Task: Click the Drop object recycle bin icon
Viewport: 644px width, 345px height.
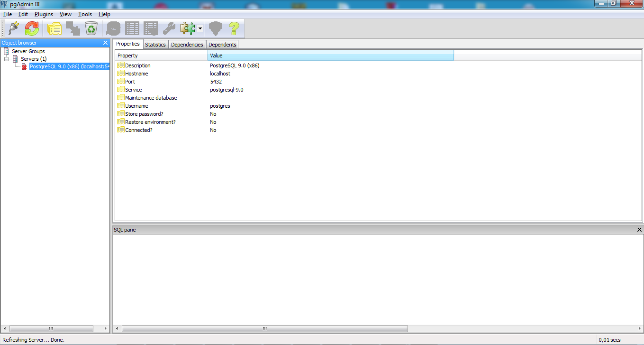Action: click(91, 28)
